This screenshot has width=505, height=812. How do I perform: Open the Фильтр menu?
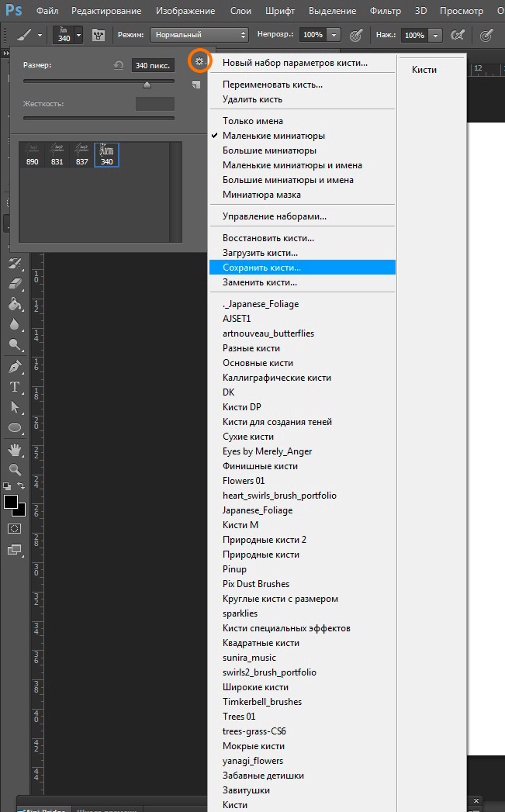coord(386,10)
